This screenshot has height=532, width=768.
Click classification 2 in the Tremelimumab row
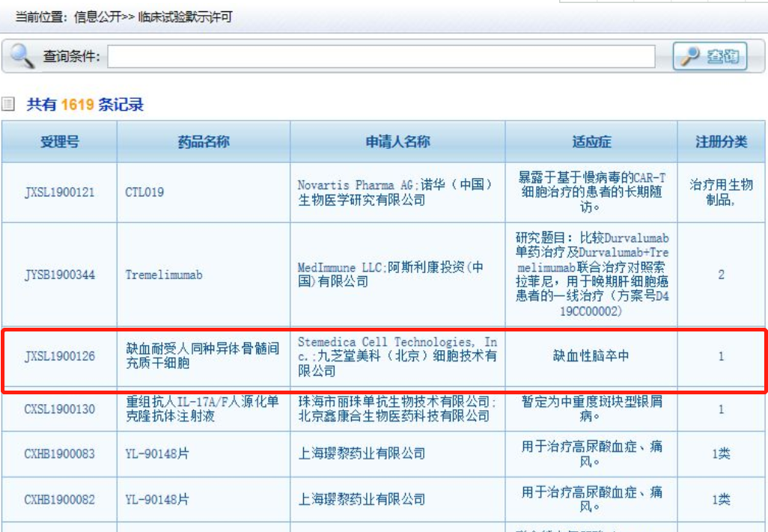point(721,275)
